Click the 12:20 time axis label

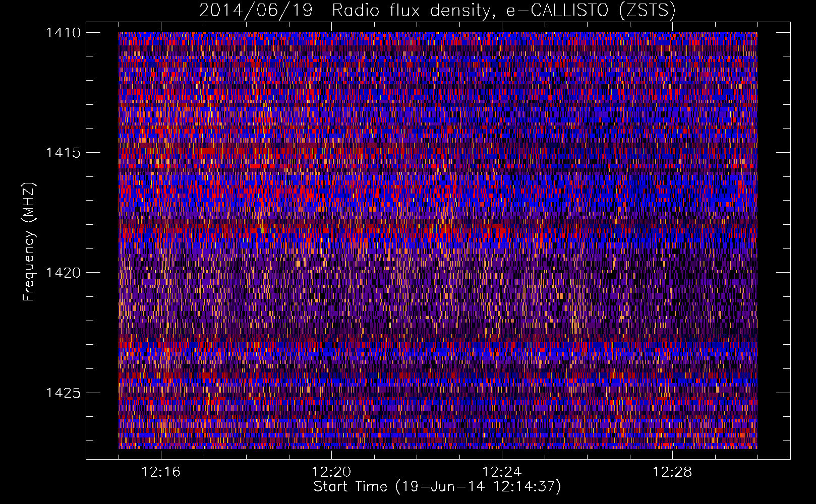(x=331, y=472)
